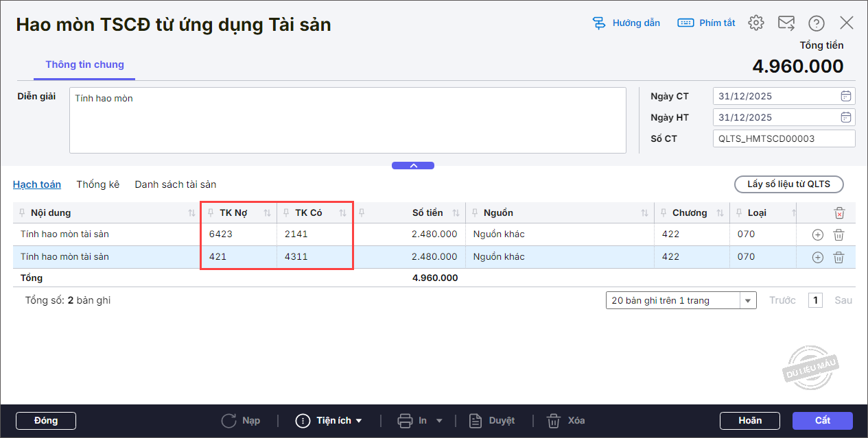Open the Tiện ích utilities menu
868x438 pixels.
click(x=329, y=420)
